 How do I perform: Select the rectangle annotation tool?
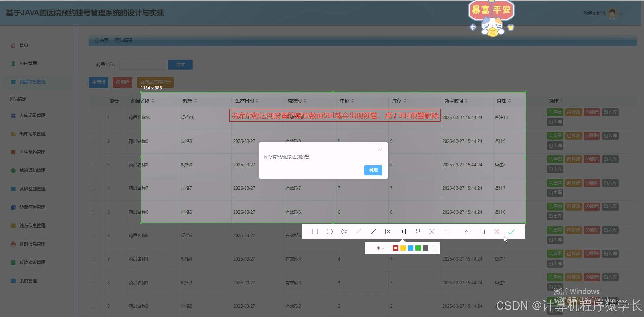coord(315,232)
